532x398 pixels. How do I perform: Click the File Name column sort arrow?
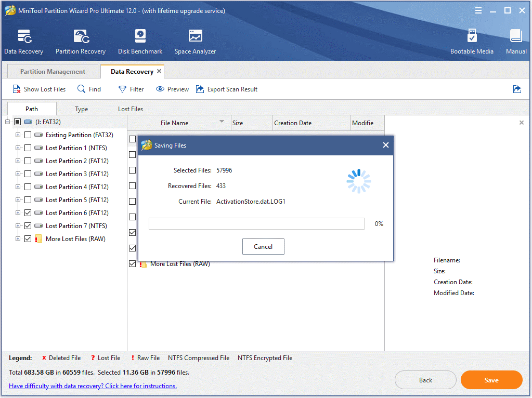222,121
